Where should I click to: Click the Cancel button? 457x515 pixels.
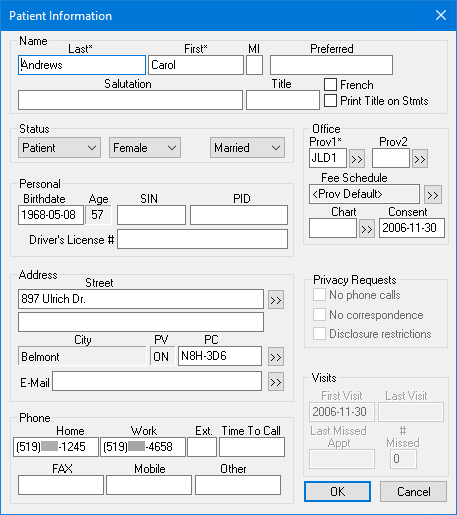point(413,491)
